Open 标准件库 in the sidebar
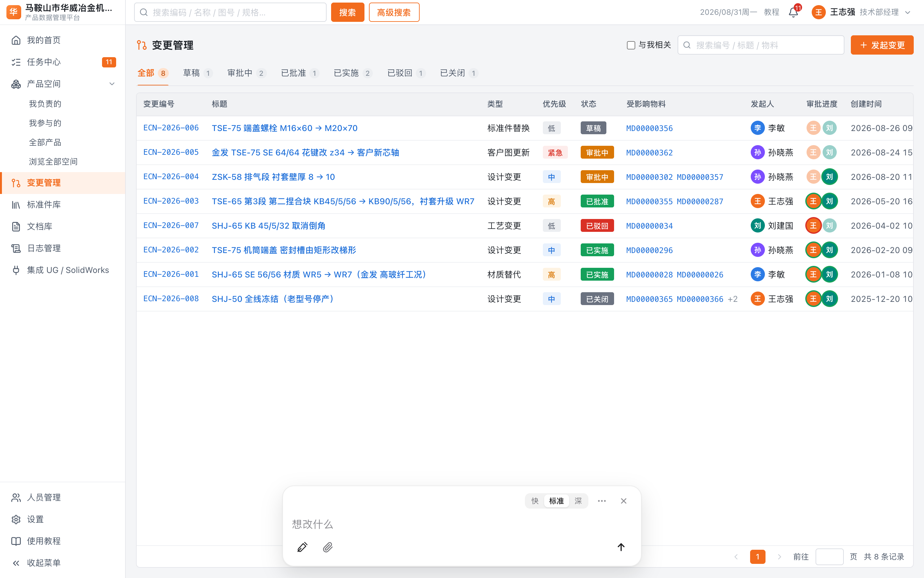Image resolution: width=924 pixels, height=578 pixels. (63, 205)
